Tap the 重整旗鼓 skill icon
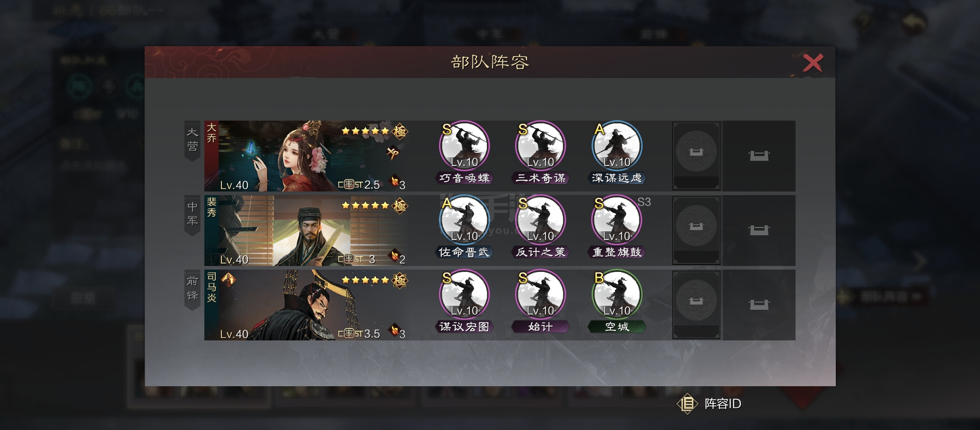Image resolution: width=980 pixels, height=430 pixels. (x=617, y=221)
